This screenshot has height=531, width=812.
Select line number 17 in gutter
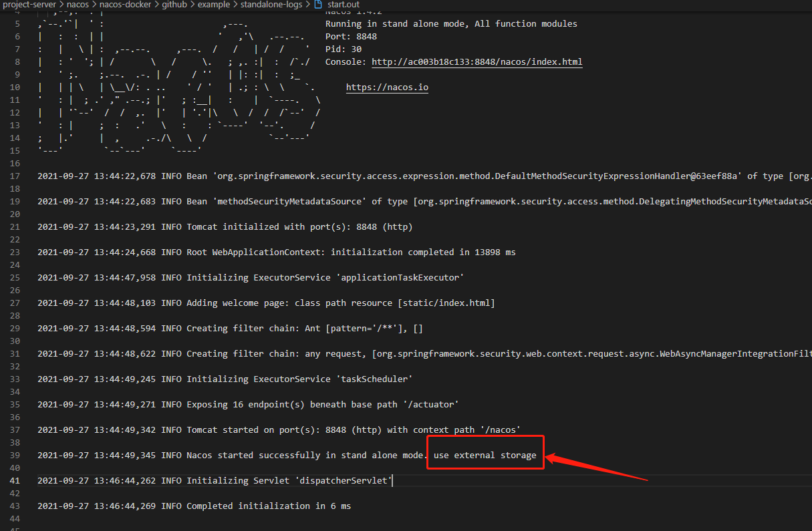click(15, 176)
